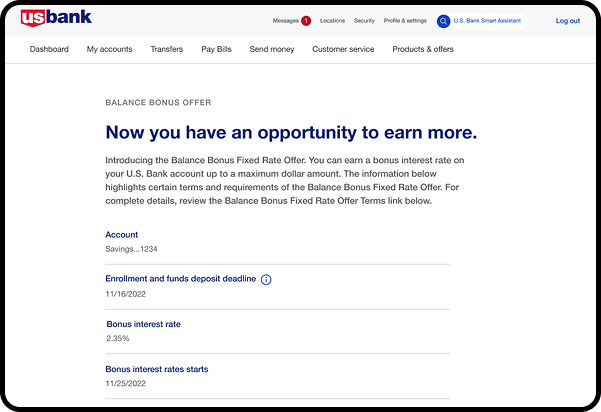Choose Send money from navigation
Image resolution: width=601 pixels, height=412 pixels.
coord(272,49)
